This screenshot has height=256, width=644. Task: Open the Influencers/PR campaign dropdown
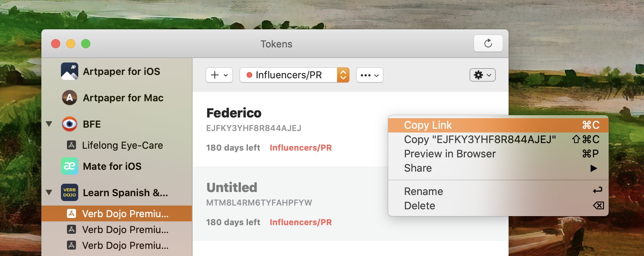pos(295,75)
